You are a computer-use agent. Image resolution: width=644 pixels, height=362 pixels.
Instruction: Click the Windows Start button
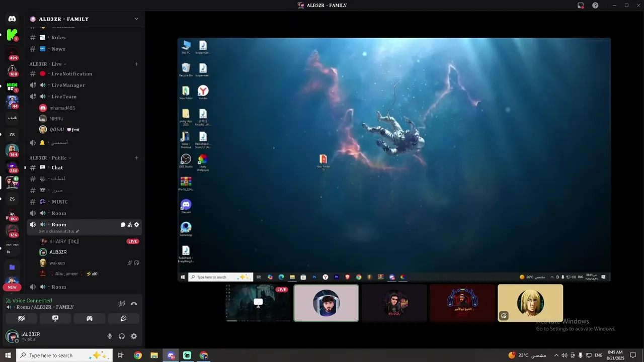click(x=8, y=355)
